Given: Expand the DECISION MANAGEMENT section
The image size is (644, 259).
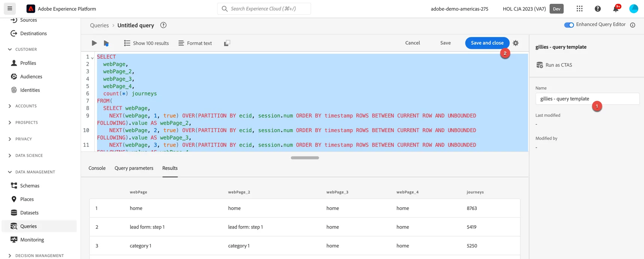Looking at the screenshot, I should pyautogui.click(x=10, y=256).
